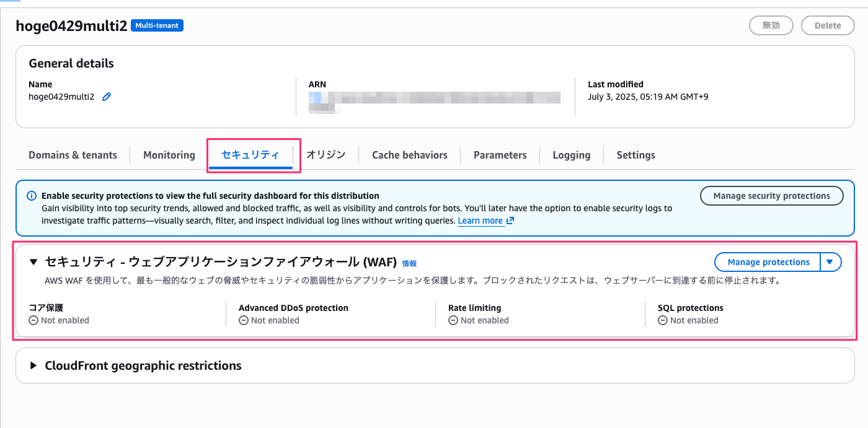Click the Not enabled icon under コア保護
Viewport: 868px width, 428px height.
pos(33,320)
